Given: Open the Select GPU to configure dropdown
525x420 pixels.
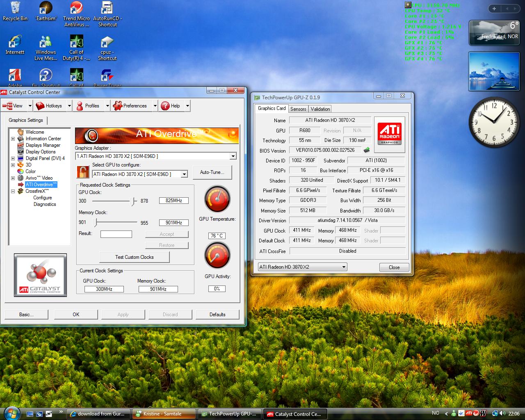Looking at the screenshot, I should [x=184, y=174].
